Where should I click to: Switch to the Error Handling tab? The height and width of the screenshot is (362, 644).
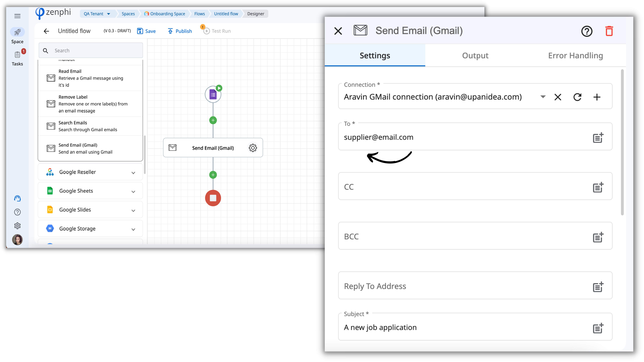coord(575,55)
